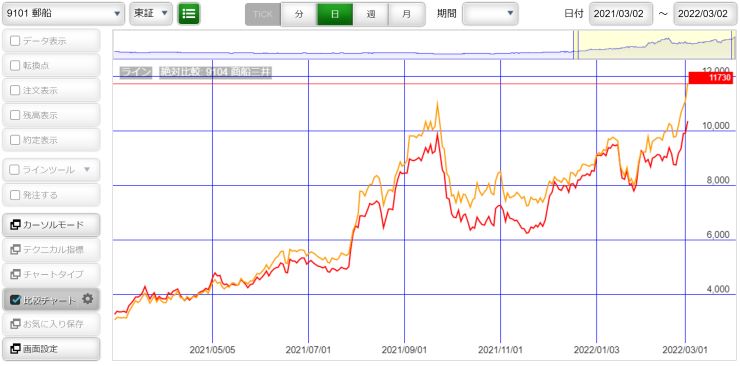Click the 10,000 price axis label

(x=715, y=126)
